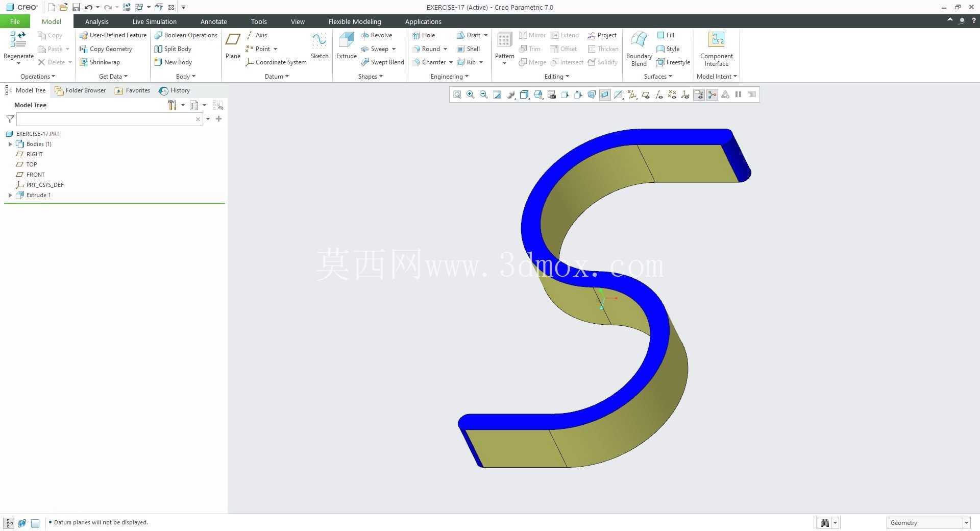Expand the Model Intent group
Image resolution: width=980 pixels, height=531 pixels.
tap(717, 77)
